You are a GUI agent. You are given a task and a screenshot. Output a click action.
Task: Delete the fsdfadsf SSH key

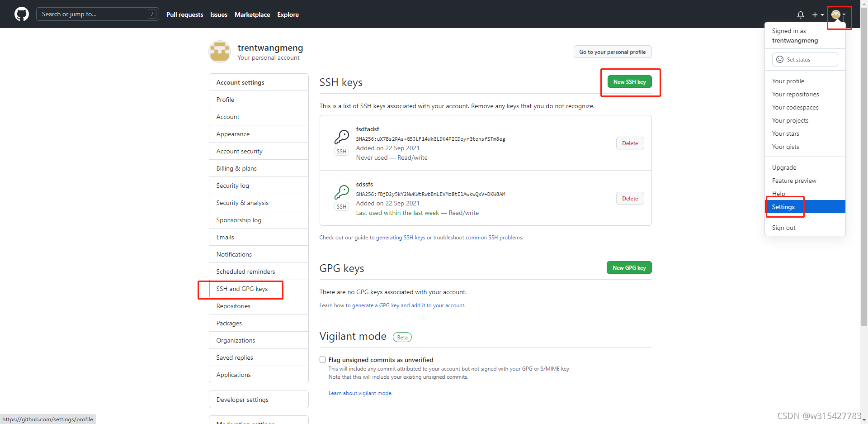[x=630, y=143]
